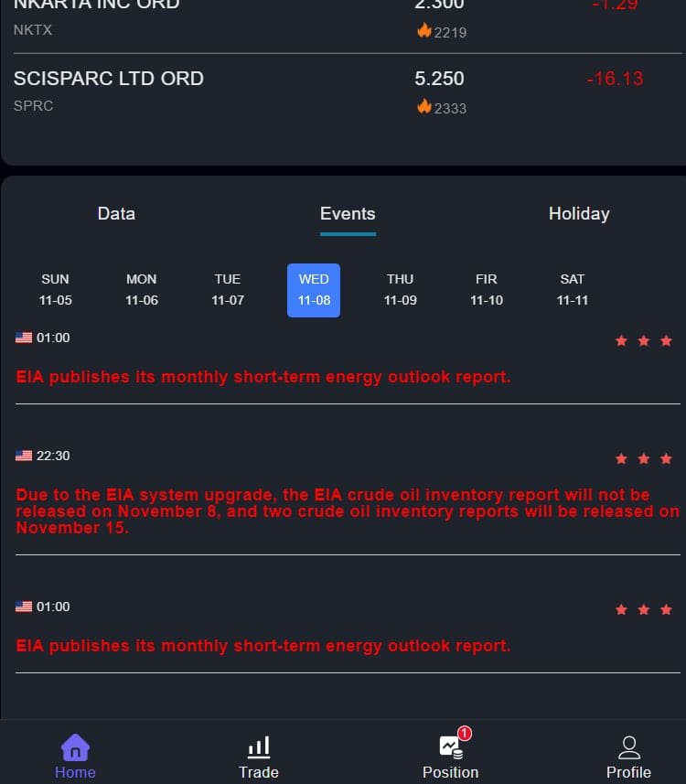Screen dimensions: 686x784
Task: Click the -16.13 change value for SPRC
Action: click(x=615, y=79)
